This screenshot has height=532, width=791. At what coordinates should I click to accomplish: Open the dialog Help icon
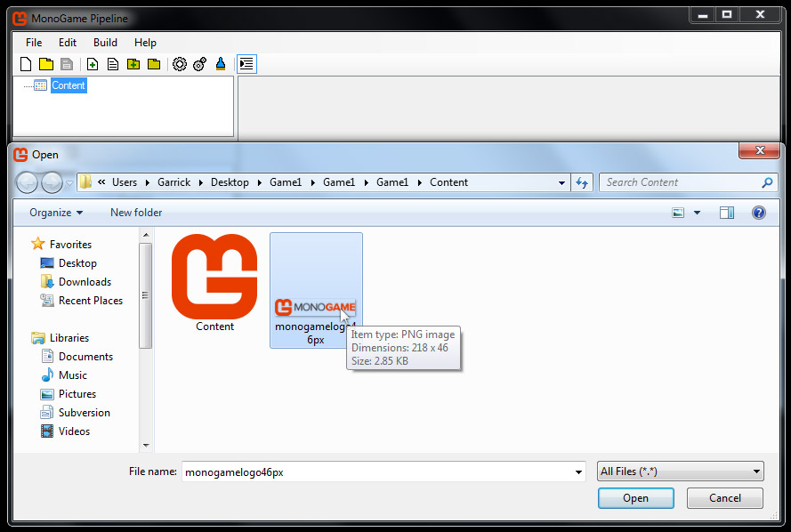pyautogui.click(x=758, y=213)
